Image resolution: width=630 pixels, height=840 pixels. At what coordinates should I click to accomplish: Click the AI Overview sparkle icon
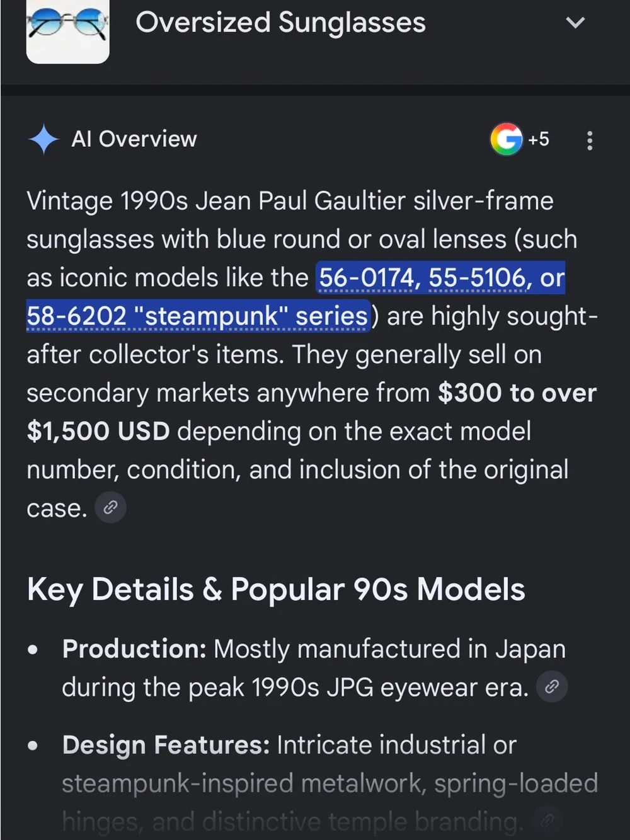[x=43, y=139]
